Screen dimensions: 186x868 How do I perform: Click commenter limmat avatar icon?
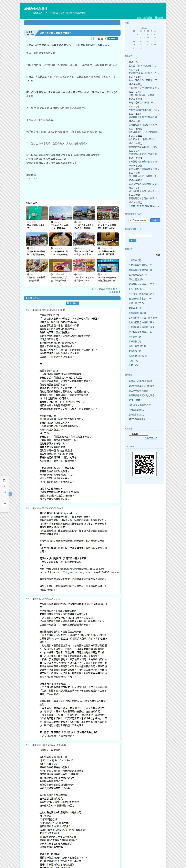coord(33,745)
